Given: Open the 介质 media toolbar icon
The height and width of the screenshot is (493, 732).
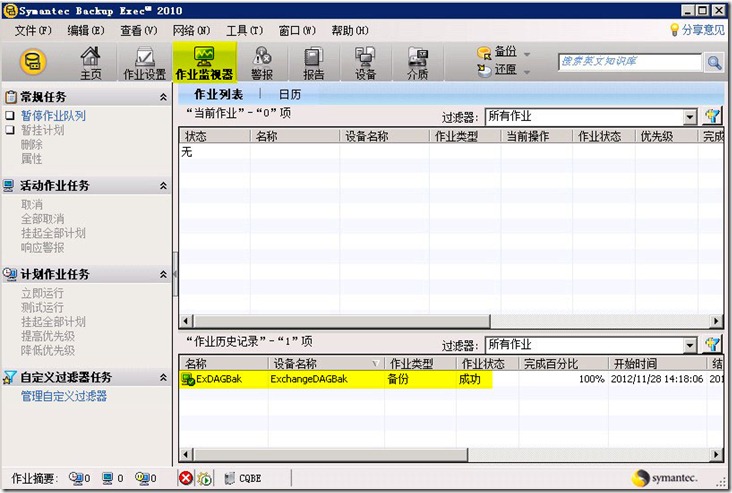Looking at the screenshot, I should pyautogui.click(x=417, y=63).
